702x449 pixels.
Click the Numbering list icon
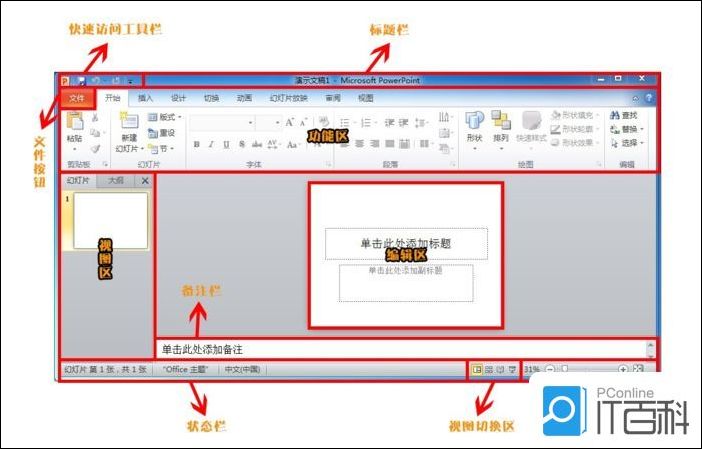(368, 122)
